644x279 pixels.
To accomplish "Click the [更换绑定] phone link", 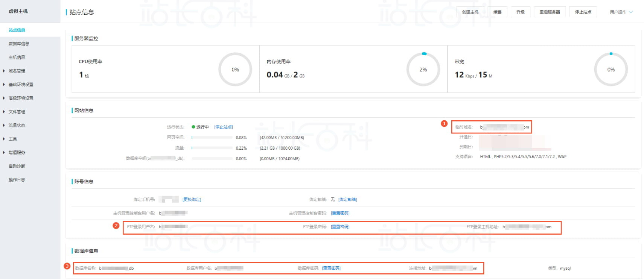I will (192, 200).
